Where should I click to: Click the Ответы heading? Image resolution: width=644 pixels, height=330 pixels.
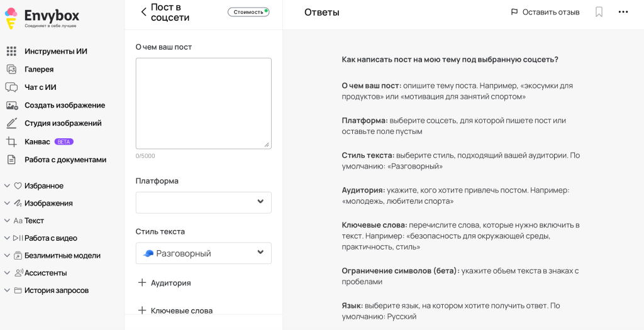click(321, 13)
